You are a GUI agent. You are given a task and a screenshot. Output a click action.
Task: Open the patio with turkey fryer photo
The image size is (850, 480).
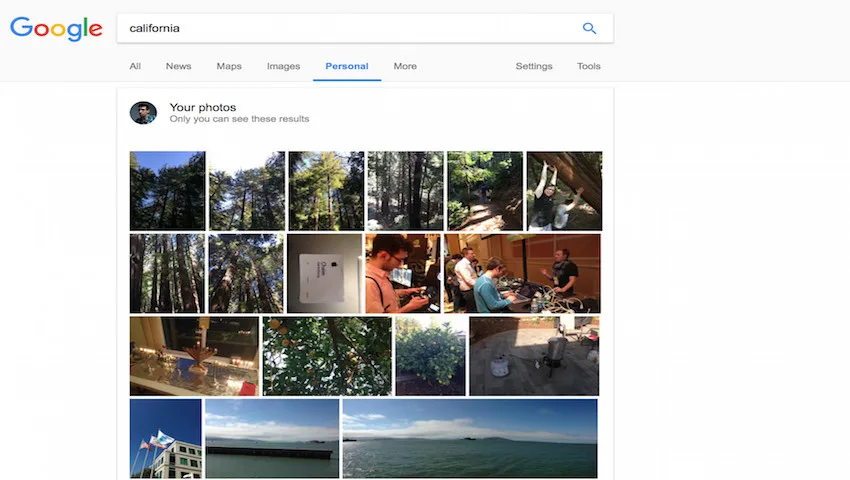point(535,356)
